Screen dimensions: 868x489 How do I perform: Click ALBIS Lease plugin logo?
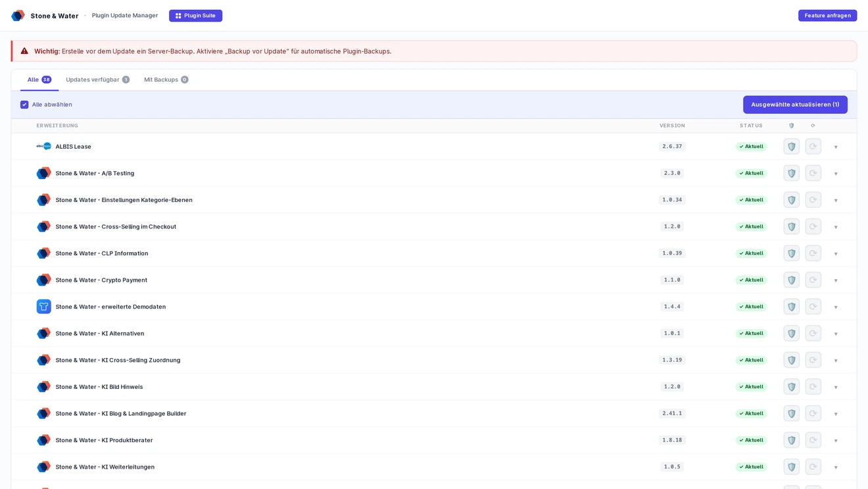tap(43, 146)
